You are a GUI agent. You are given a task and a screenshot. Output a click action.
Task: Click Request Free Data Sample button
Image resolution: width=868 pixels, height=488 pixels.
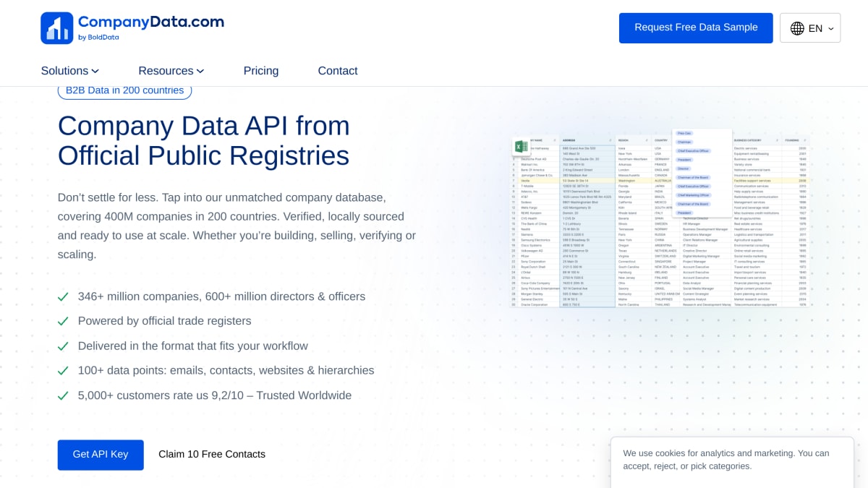[696, 27]
